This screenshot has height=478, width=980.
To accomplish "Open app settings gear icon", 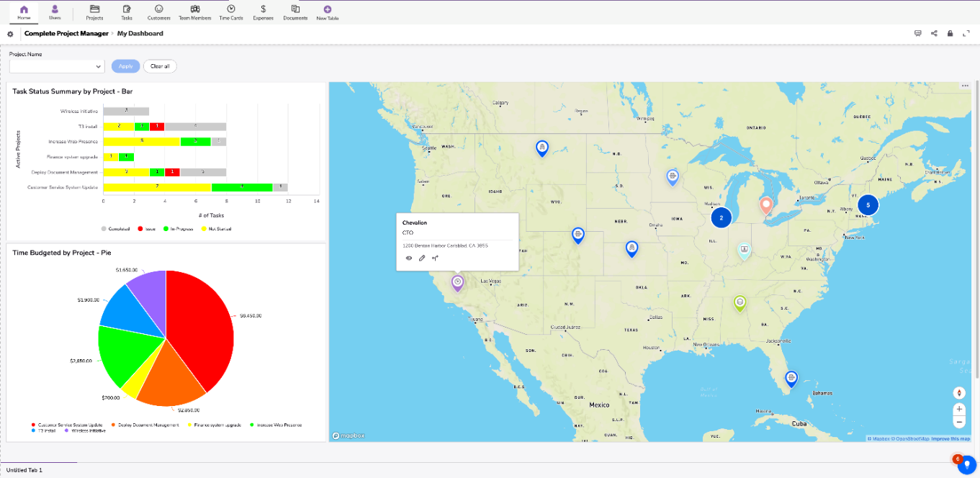I will (x=10, y=34).
